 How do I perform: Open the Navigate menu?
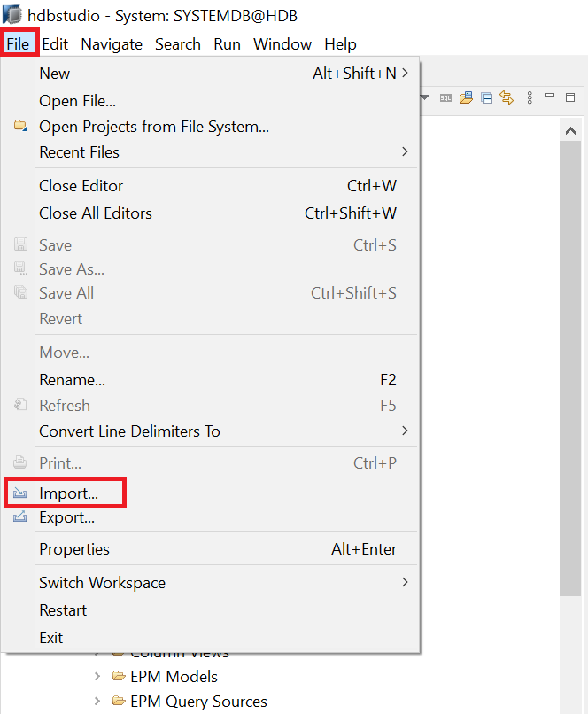(x=112, y=44)
